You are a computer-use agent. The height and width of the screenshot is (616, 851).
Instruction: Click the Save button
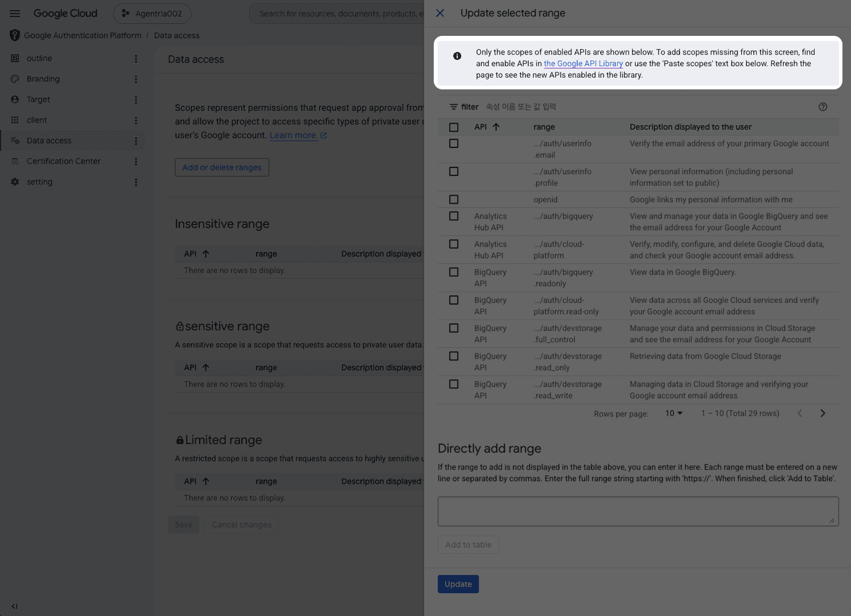(x=183, y=525)
